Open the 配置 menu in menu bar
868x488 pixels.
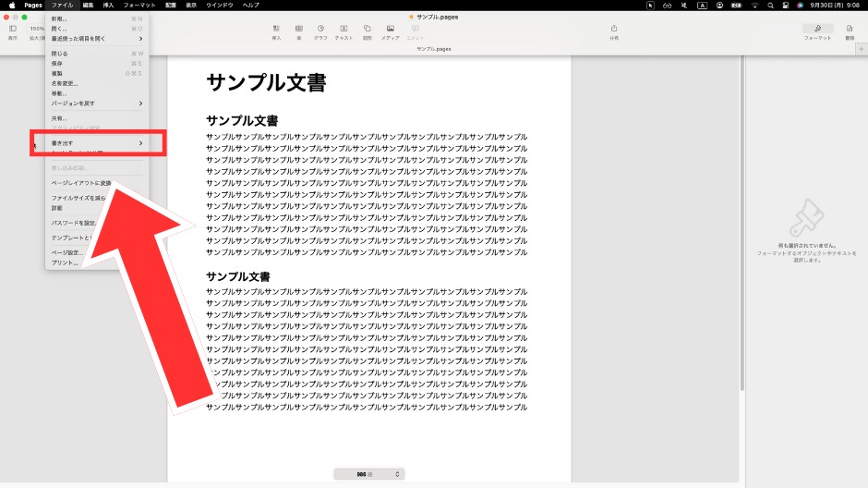(171, 5)
